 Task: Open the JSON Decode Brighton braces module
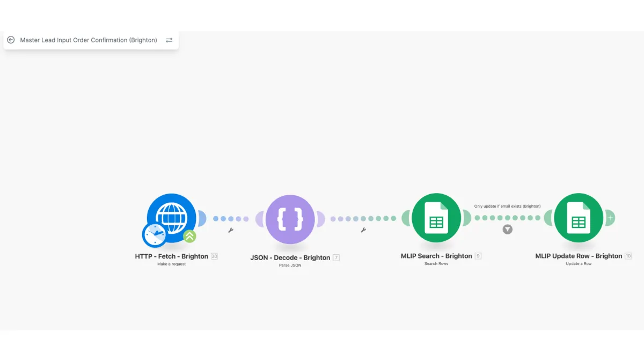coord(290,219)
